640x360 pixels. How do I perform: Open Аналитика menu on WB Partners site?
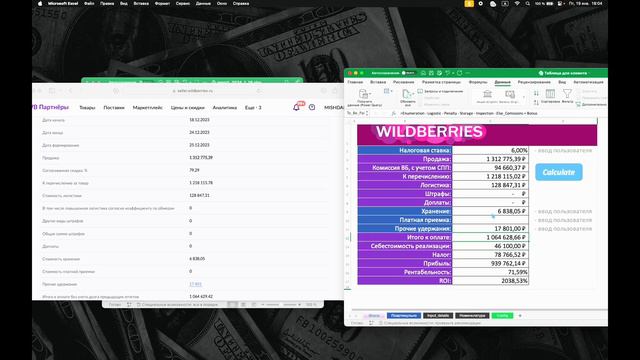[x=224, y=108]
